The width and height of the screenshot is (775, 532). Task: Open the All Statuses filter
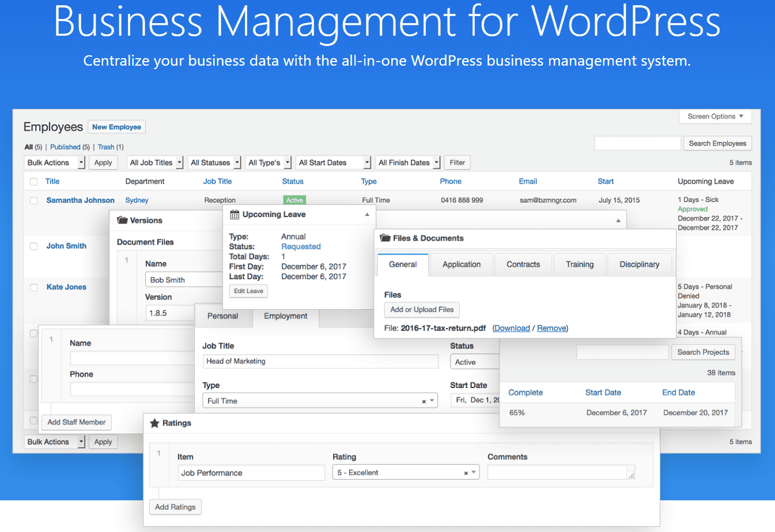pos(214,163)
